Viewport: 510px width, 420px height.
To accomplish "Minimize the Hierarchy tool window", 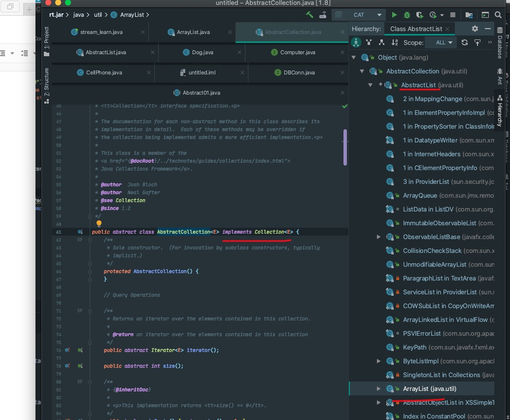I will tap(487, 29).
